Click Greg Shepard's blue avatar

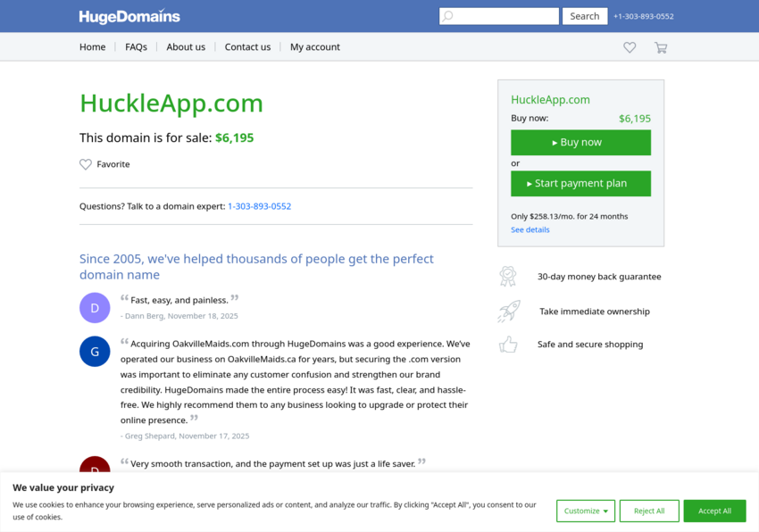tap(95, 352)
